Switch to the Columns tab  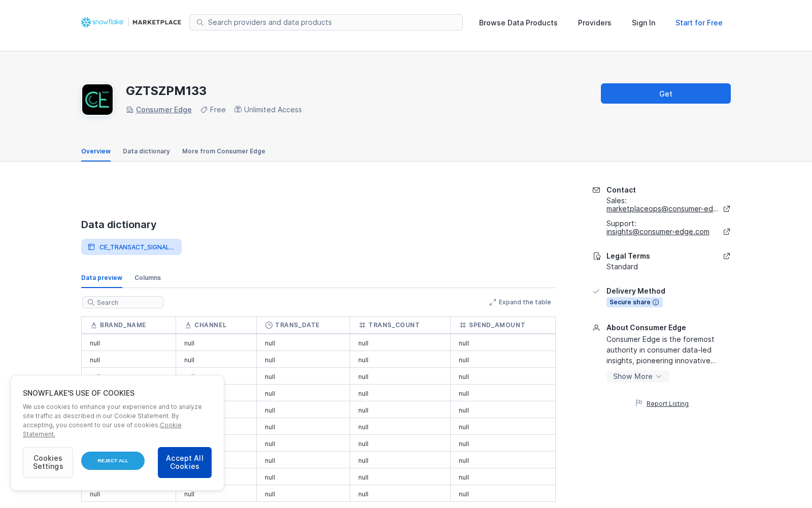pyautogui.click(x=148, y=278)
